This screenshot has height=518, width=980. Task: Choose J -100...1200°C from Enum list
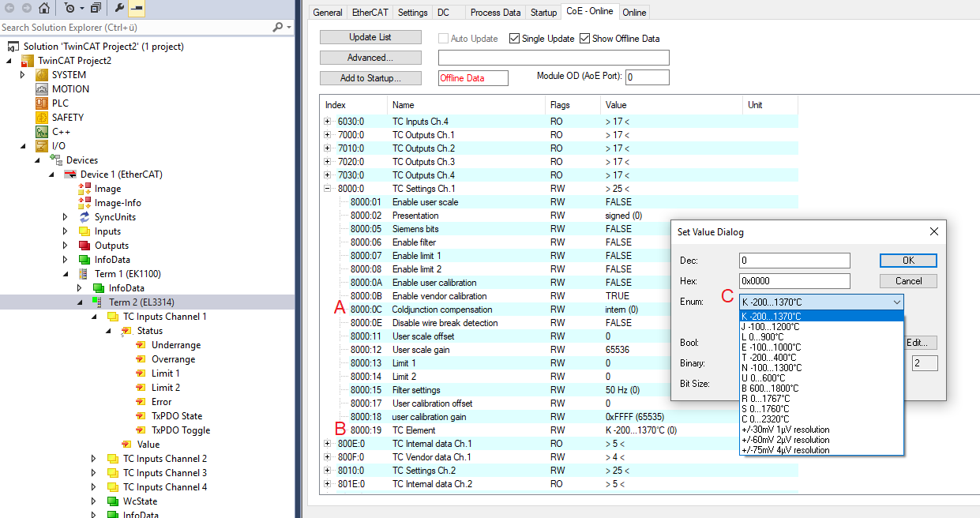click(821, 326)
